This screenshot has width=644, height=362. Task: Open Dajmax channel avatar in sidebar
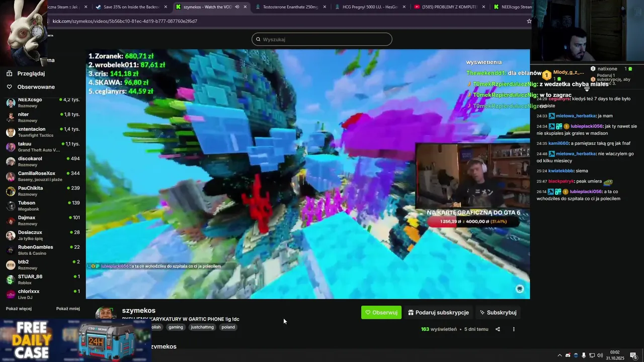click(x=11, y=221)
